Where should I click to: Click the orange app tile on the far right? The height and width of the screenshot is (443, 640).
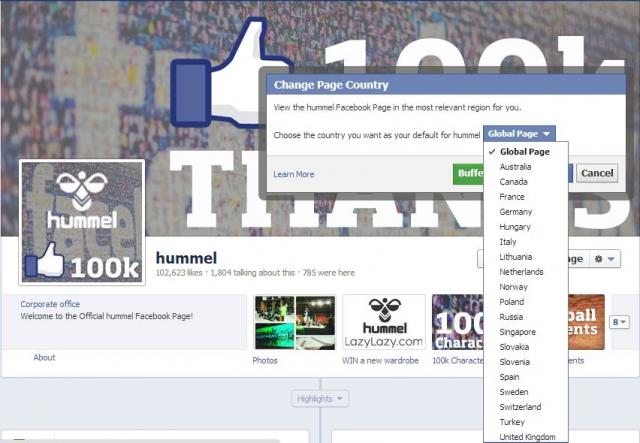tap(586, 323)
